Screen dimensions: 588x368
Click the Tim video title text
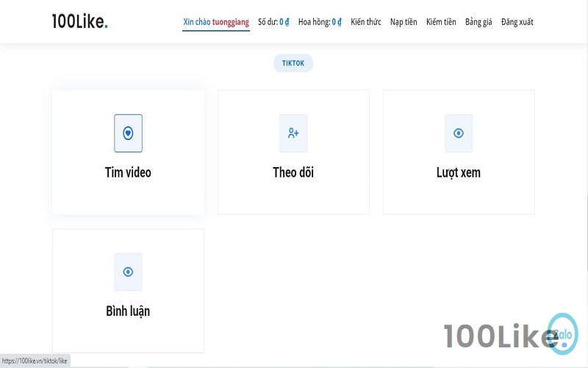pyautogui.click(x=128, y=172)
